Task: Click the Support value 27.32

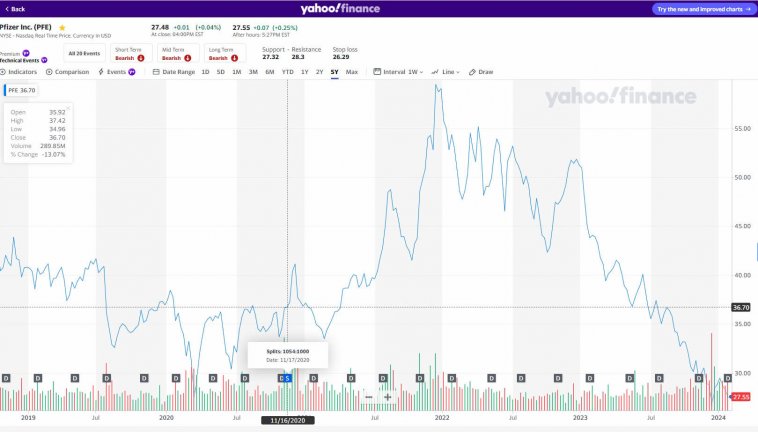Action: [x=271, y=57]
